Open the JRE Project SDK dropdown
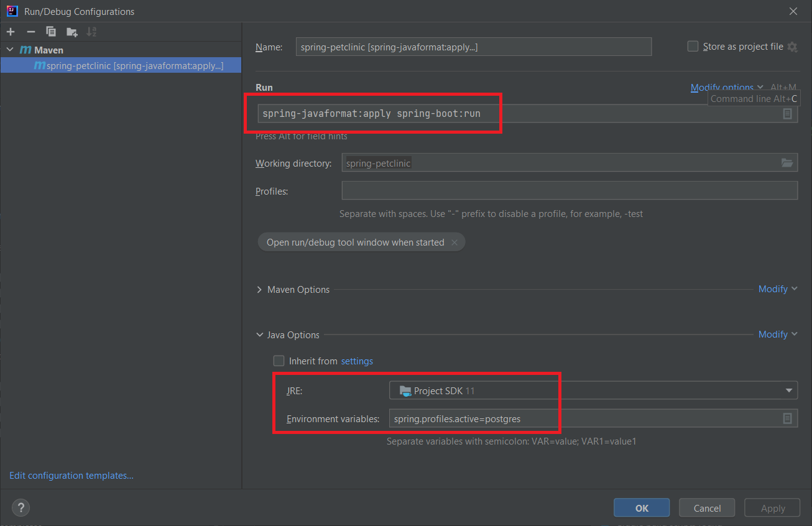The width and height of the screenshot is (812, 526). 593,390
